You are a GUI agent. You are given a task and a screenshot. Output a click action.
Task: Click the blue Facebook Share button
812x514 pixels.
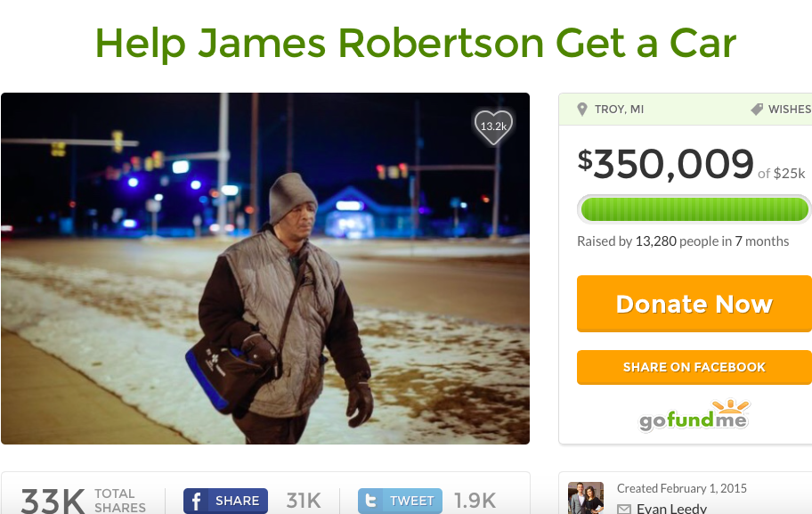click(x=226, y=501)
